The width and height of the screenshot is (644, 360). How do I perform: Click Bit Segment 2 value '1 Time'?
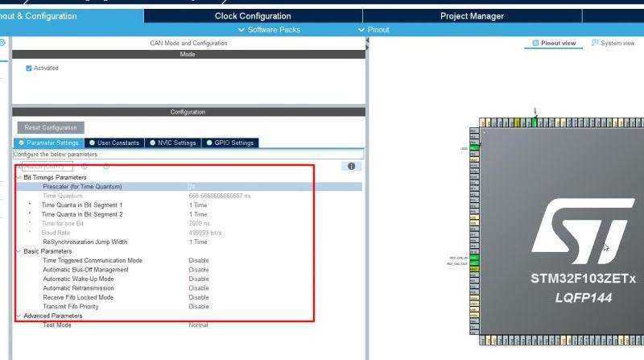(198, 214)
